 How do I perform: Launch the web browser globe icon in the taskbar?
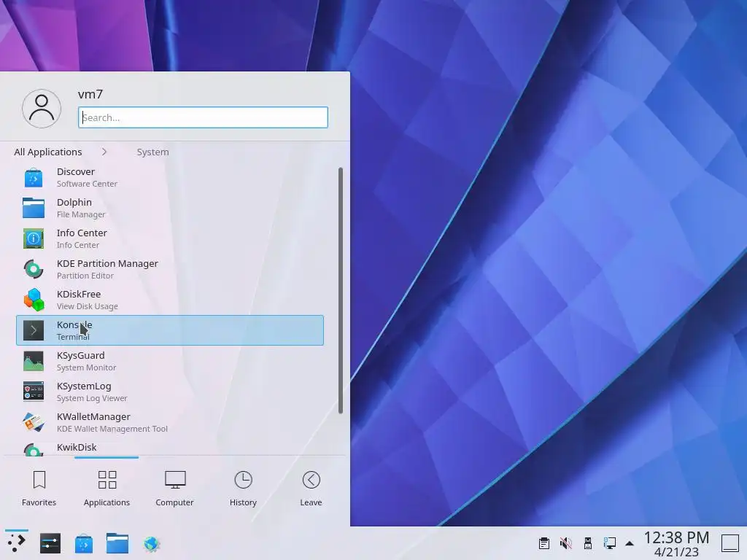pyautogui.click(x=152, y=543)
